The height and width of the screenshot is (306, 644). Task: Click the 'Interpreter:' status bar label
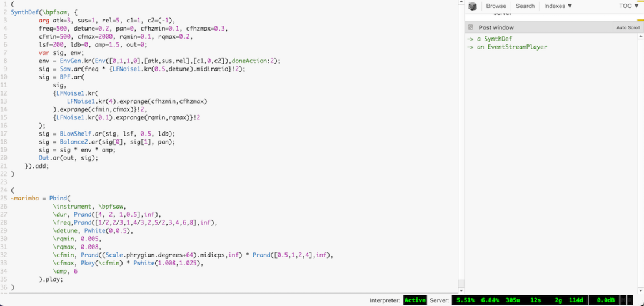coord(385,300)
